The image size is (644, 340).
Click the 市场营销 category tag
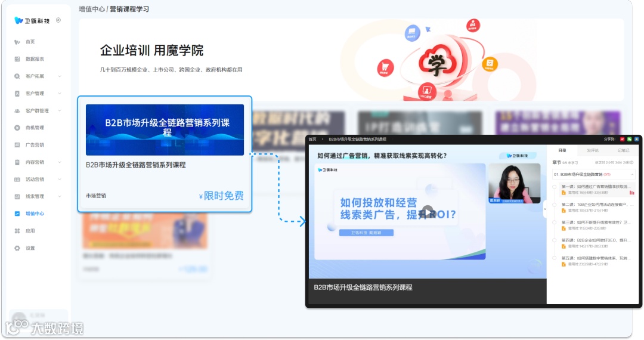click(96, 196)
